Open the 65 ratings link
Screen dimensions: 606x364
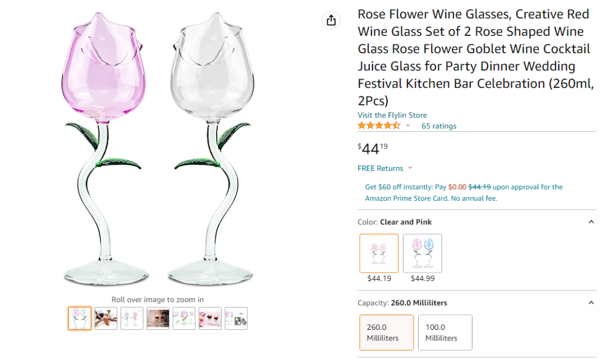coord(439,126)
